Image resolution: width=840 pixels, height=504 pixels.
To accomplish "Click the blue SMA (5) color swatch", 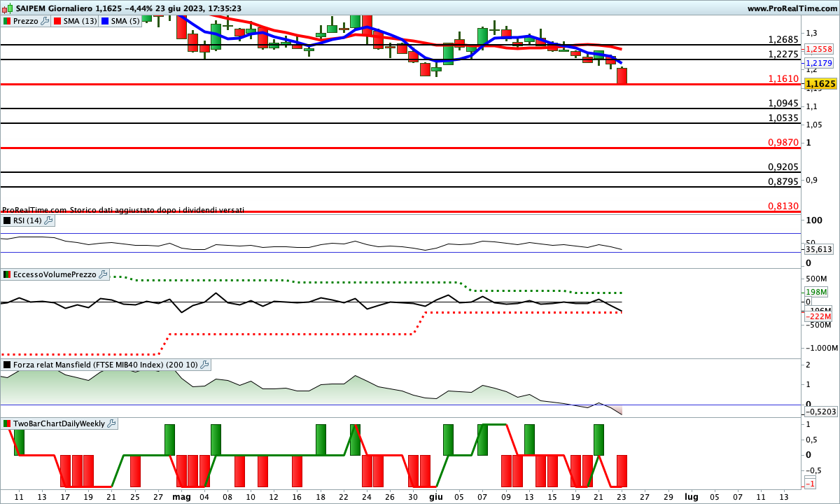I will click(106, 21).
